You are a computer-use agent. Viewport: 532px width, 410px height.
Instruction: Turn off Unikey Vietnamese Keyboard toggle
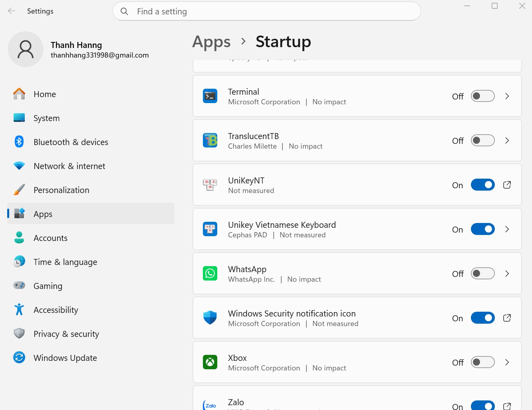(483, 229)
